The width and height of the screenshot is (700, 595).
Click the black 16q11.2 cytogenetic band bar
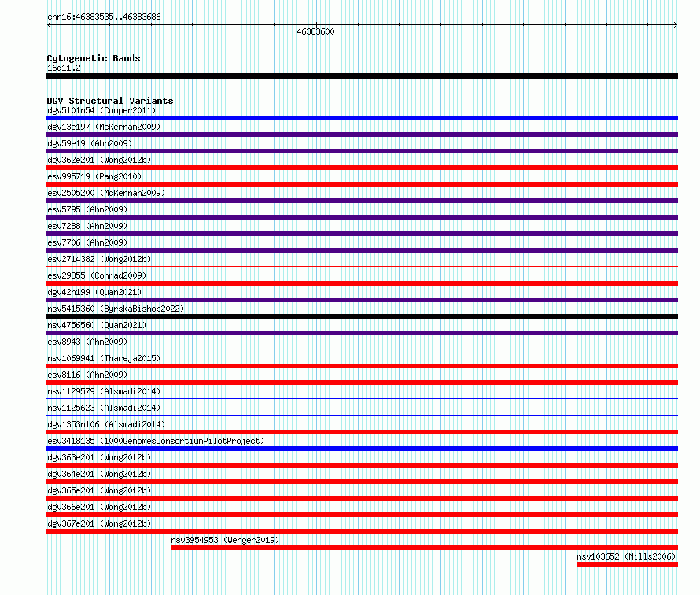coord(362,76)
